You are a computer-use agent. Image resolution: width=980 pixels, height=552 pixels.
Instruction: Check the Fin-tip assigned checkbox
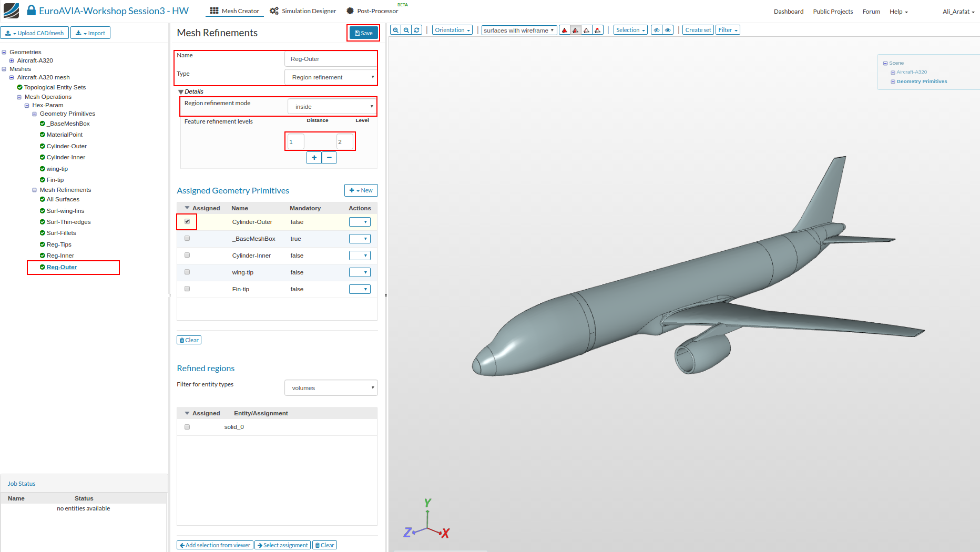187,289
